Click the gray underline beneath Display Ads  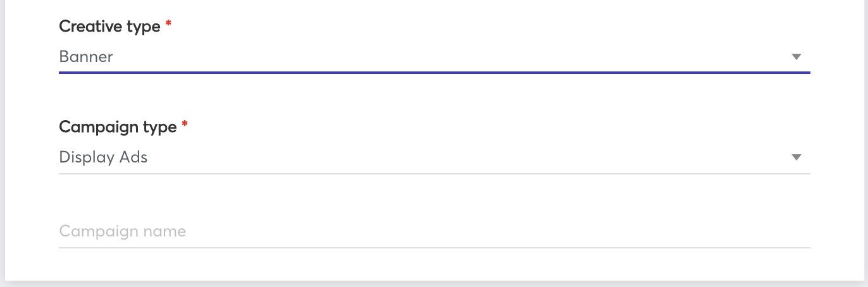click(x=434, y=173)
